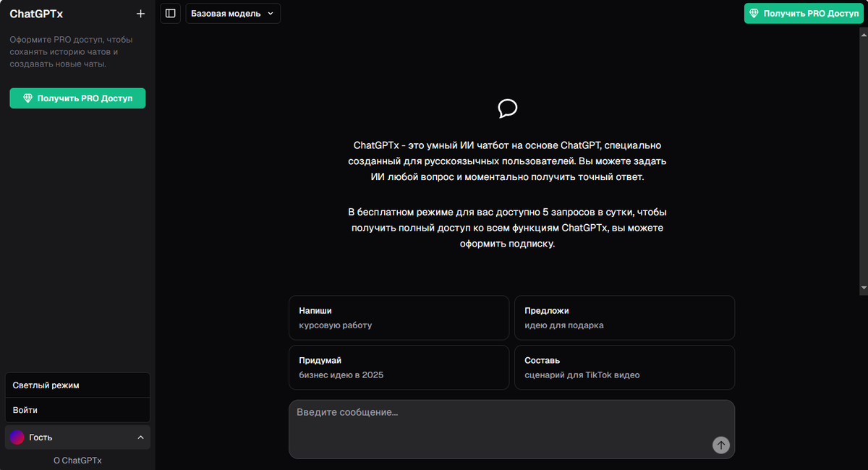Choose Войти from user menu
The image size is (868, 470).
pos(77,410)
